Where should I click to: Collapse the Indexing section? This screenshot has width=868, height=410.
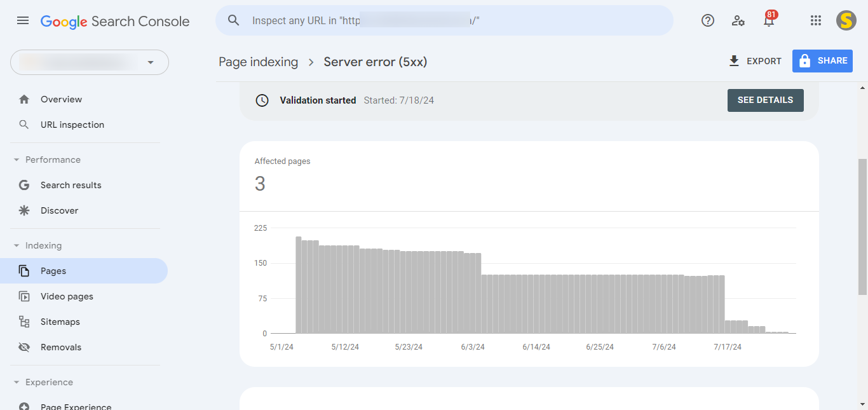pyautogui.click(x=17, y=245)
